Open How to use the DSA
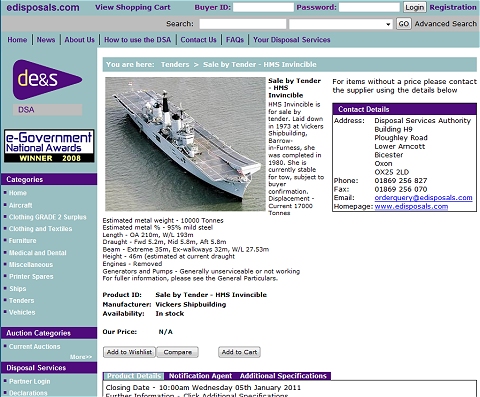480x397 pixels. (137, 40)
